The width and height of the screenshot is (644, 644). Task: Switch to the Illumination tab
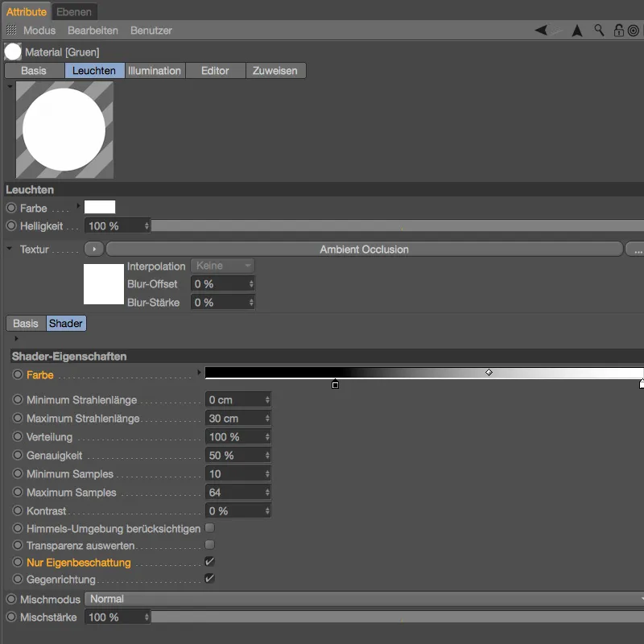pyautogui.click(x=154, y=70)
